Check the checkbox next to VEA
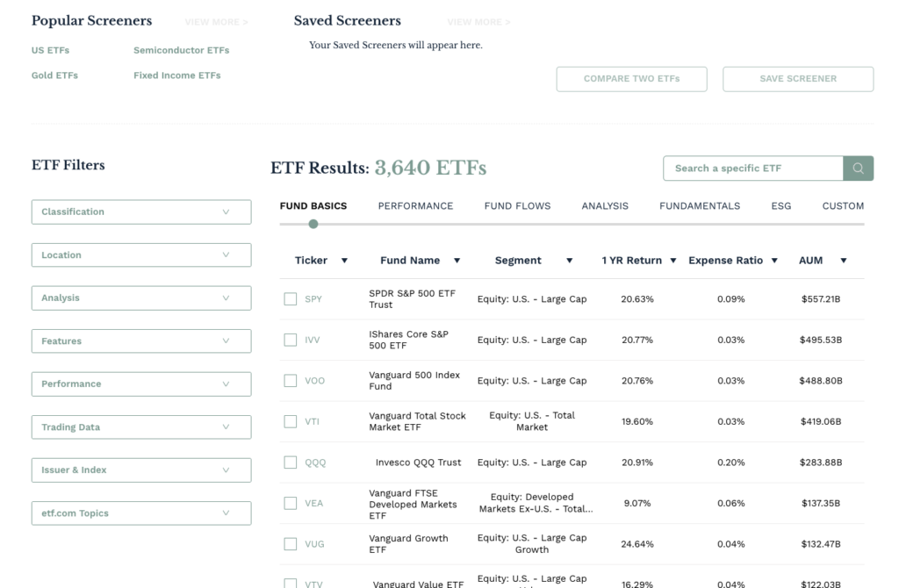This screenshot has width=899, height=588. 291,503
